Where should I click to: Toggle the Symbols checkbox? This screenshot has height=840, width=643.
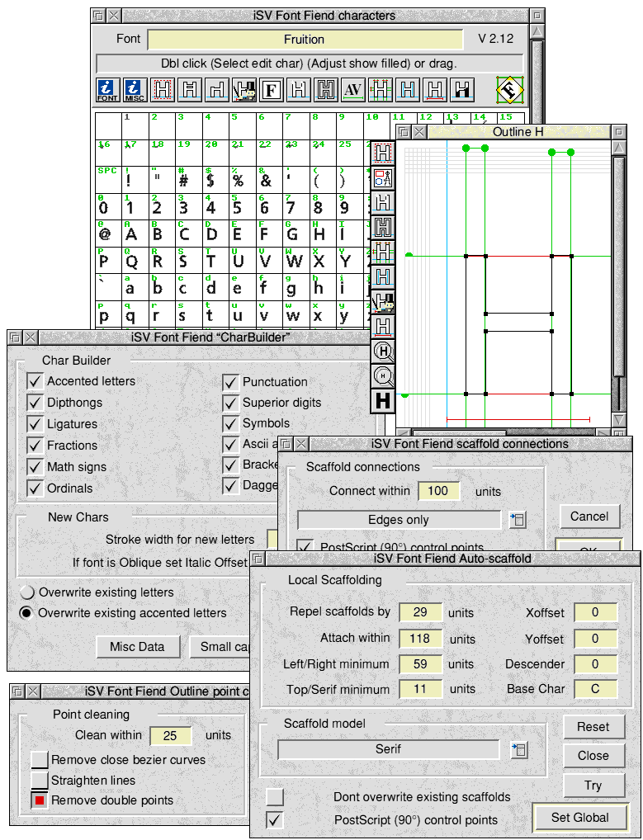230,424
